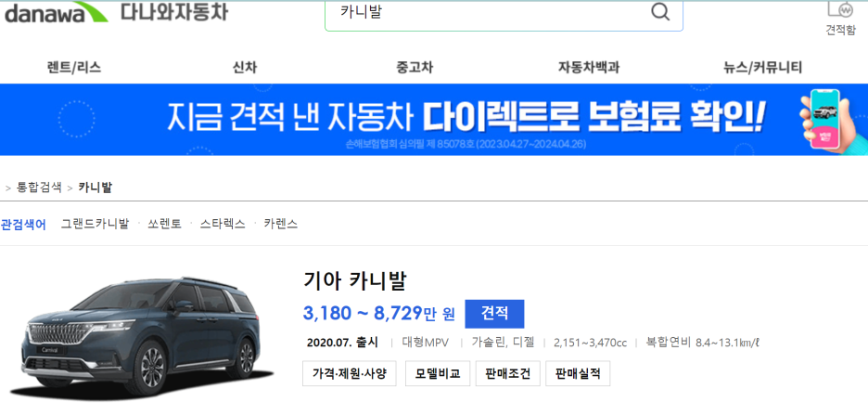Screen dimensions: 868x415
Task: Click the 가솔린, 디젤 fuel text
Action: point(503,343)
